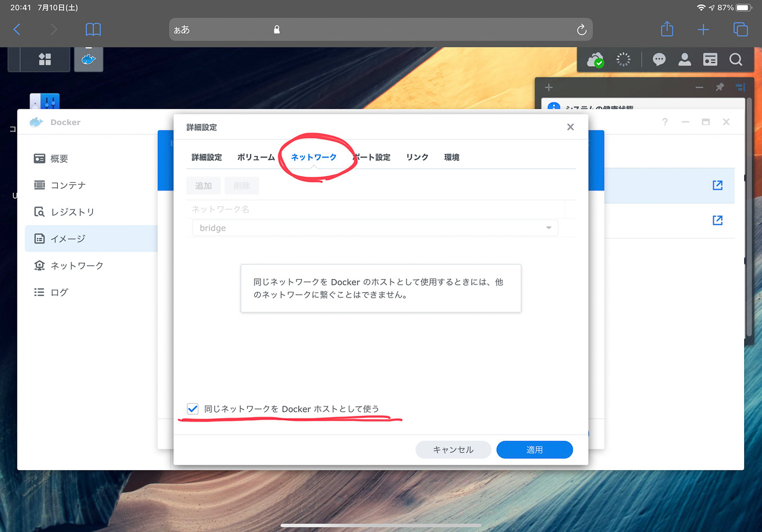Image resolution: width=762 pixels, height=532 pixels.
Task: Switch to ボリューム tab
Action: pyautogui.click(x=256, y=157)
